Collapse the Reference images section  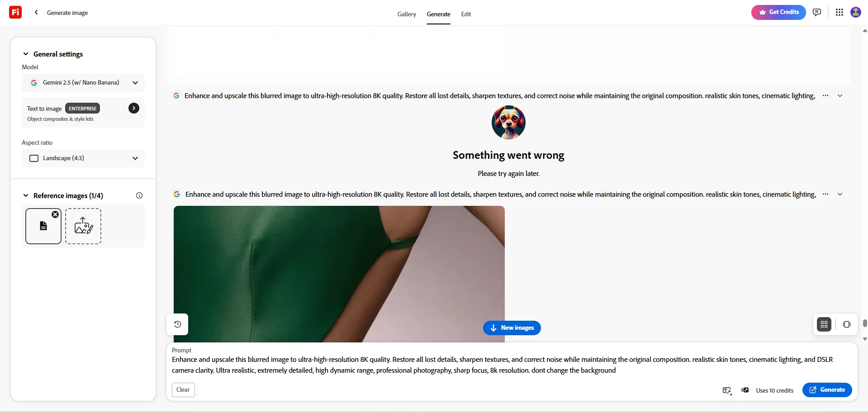point(26,195)
